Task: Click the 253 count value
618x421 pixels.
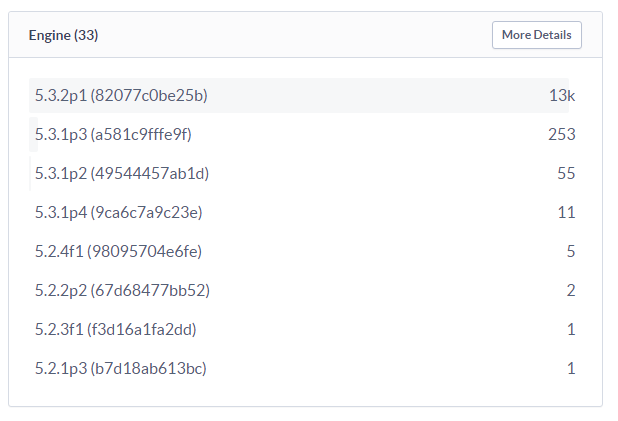Action: point(562,134)
